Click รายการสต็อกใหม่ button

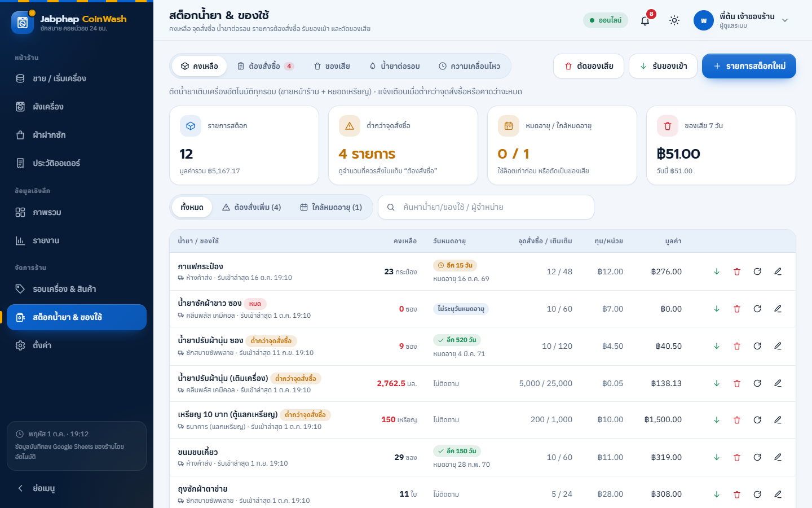click(x=749, y=66)
